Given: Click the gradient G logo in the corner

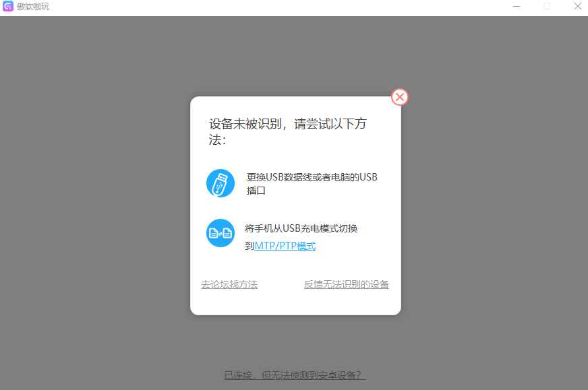Looking at the screenshot, I should click(7, 7).
